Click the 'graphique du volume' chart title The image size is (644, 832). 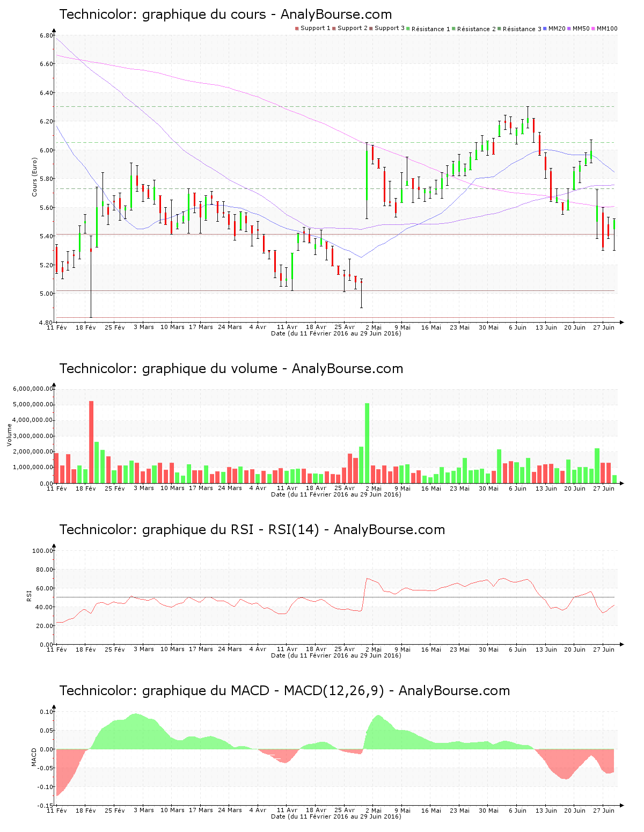[231, 369]
